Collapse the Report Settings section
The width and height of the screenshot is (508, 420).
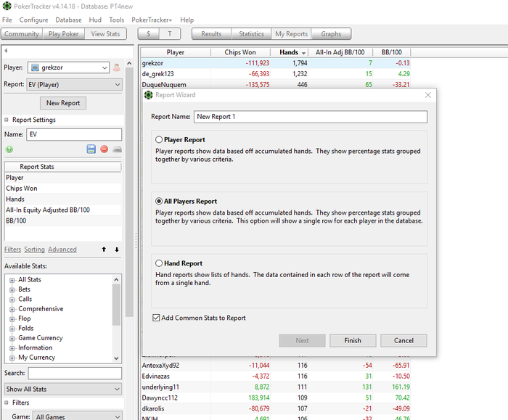coord(6,120)
